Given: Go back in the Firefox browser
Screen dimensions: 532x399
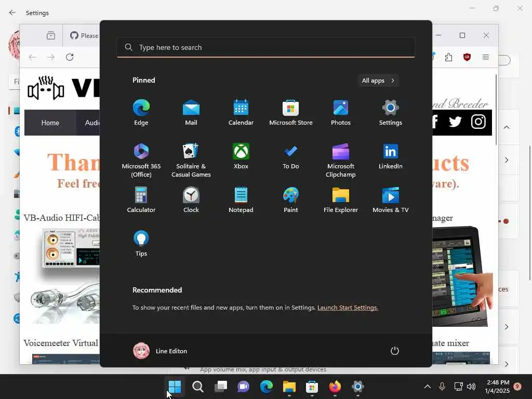Looking at the screenshot, I should click(32, 57).
